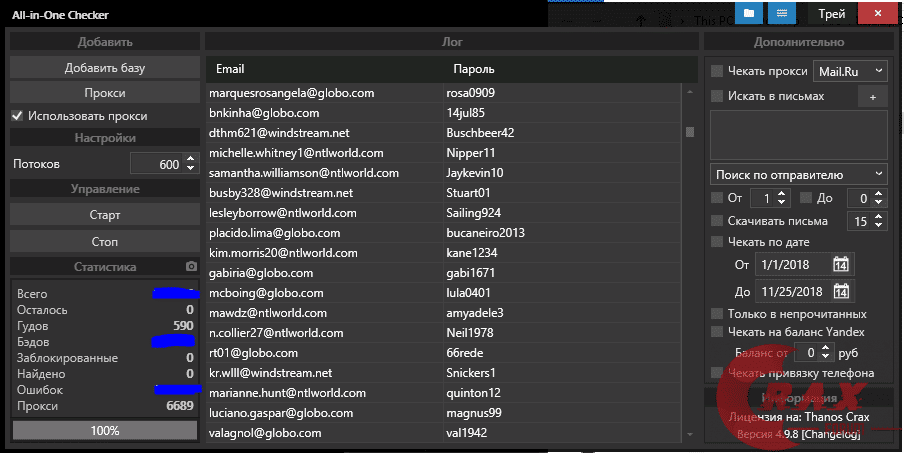The width and height of the screenshot is (904, 453).
Task: Tick the До range checkbox
Action: click(806, 198)
